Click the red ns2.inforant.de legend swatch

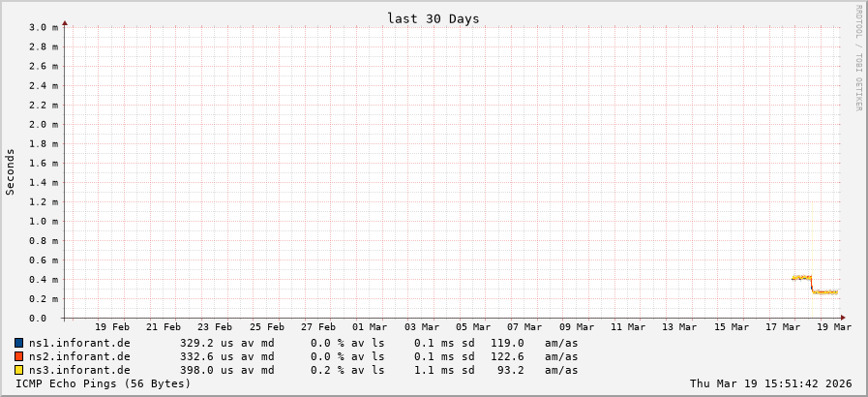pos(19,356)
